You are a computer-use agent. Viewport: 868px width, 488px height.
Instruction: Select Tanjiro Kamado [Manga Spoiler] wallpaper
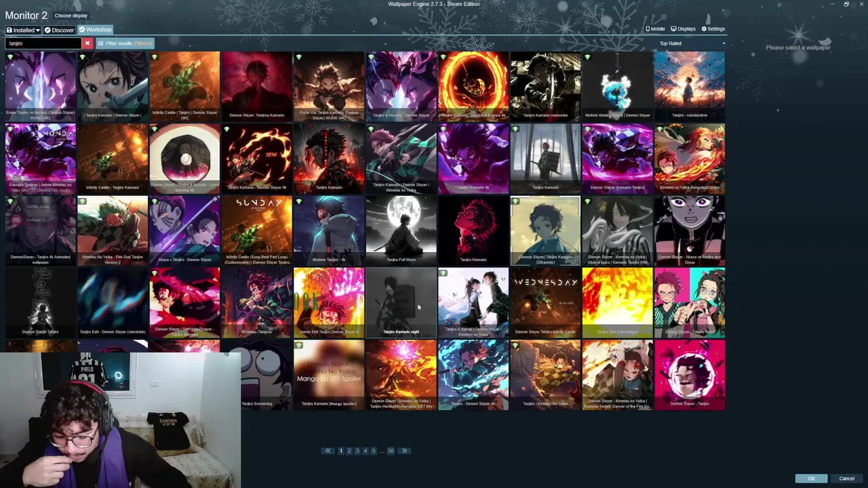coord(329,375)
